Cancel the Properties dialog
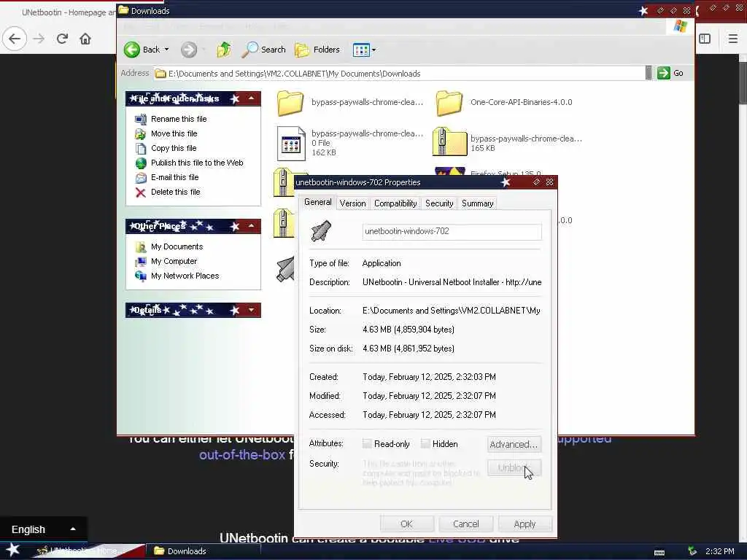This screenshot has height=560, width=747. pos(466,524)
